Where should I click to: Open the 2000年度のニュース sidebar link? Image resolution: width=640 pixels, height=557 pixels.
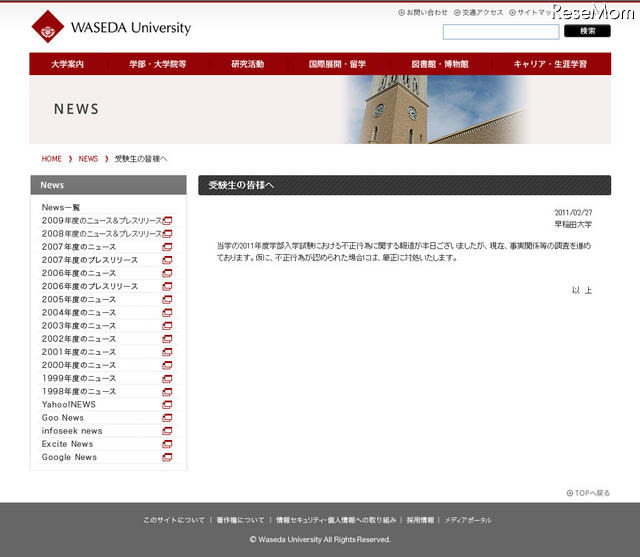tap(79, 365)
